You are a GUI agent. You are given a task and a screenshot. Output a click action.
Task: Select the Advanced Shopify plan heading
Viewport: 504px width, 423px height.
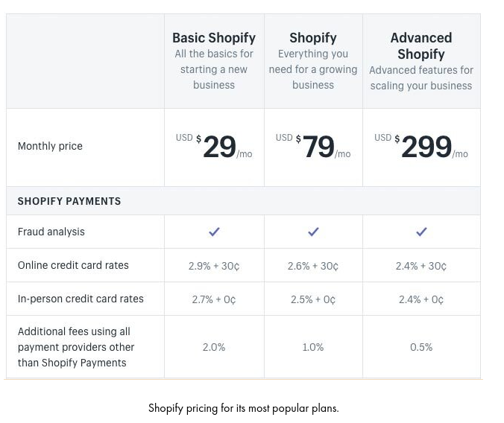pos(421,45)
